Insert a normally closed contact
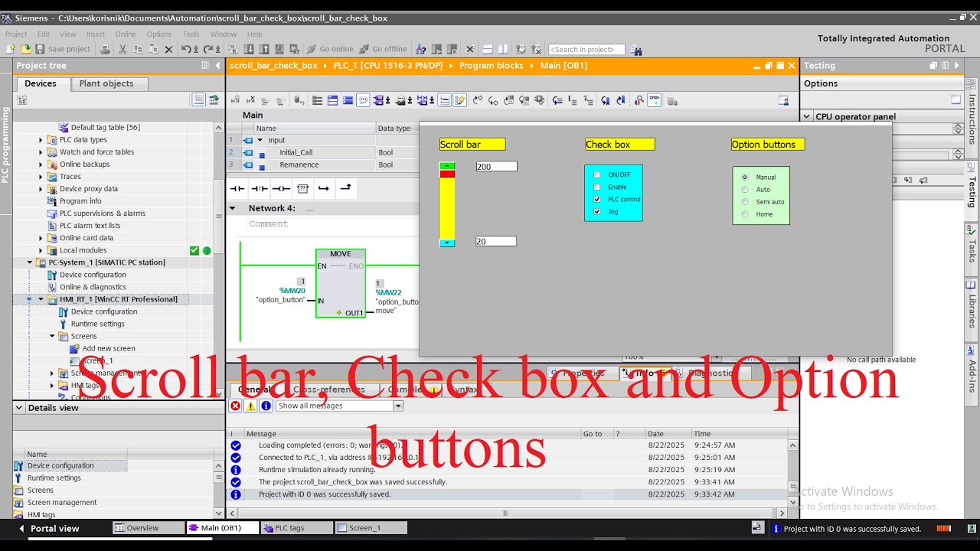Screen dimensions: 980x551 pyautogui.click(x=260, y=188)
